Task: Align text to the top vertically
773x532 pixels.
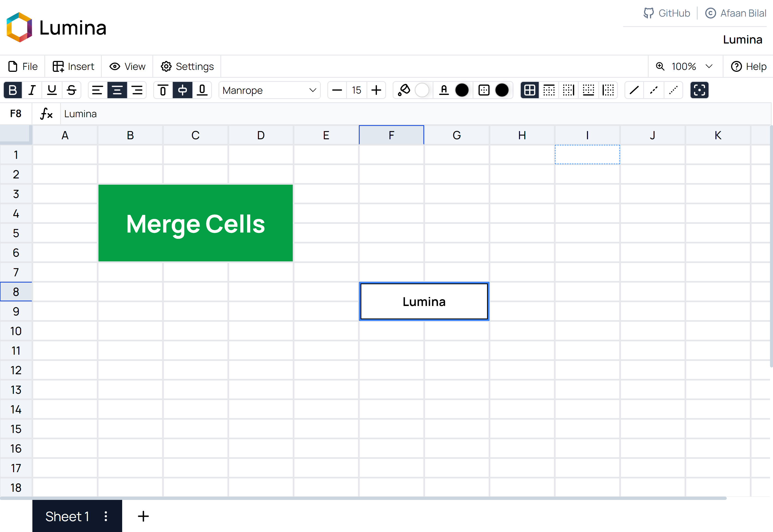Action: coord(163,90)
